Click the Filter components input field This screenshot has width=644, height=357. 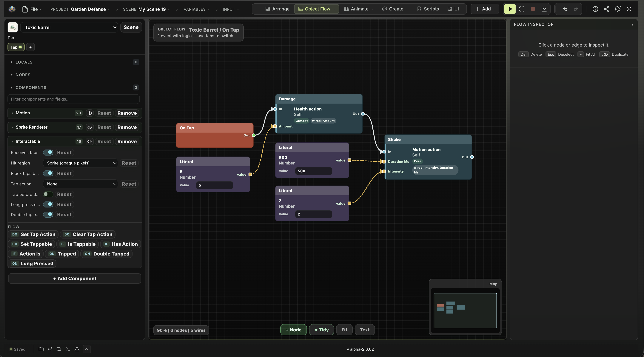coord(73,99)
